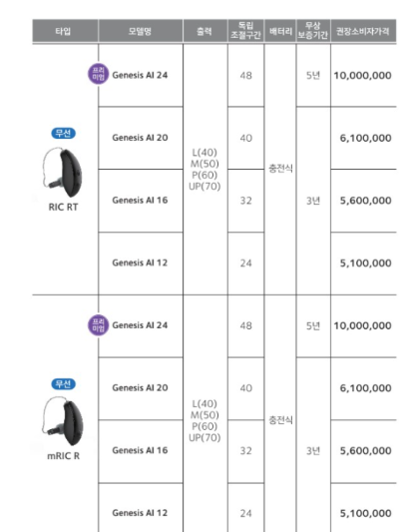414x532 pixels.
Task: Select the blue 무선 badge above RIC RT
Action: [64, 133]
